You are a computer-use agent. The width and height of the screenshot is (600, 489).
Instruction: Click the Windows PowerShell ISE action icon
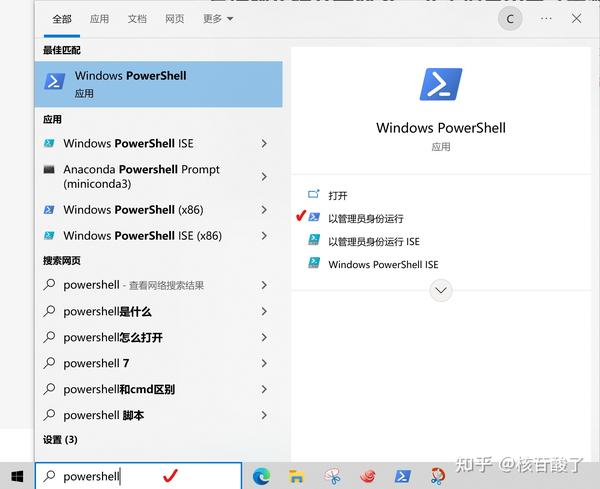click(314, 263)
